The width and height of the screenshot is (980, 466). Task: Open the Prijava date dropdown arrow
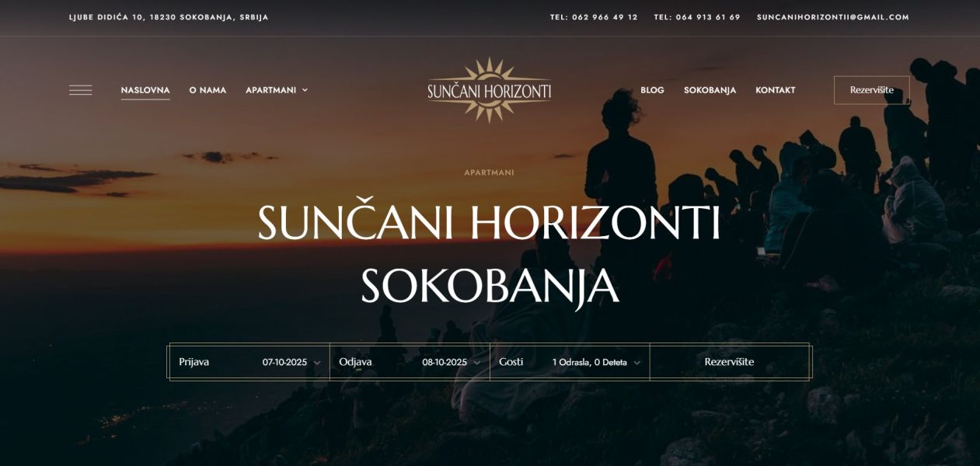[x=317, y=363]
